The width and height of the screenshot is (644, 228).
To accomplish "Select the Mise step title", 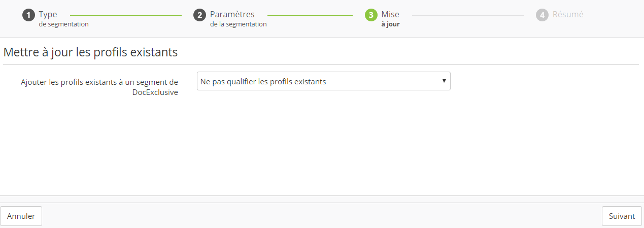I will (x=390, y=14).
